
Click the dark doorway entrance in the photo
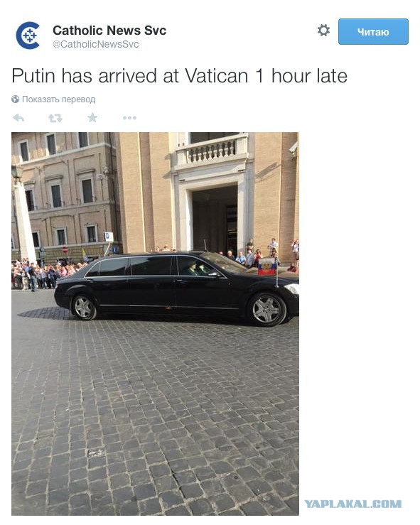pyautogui.click(x=215, y=221)
